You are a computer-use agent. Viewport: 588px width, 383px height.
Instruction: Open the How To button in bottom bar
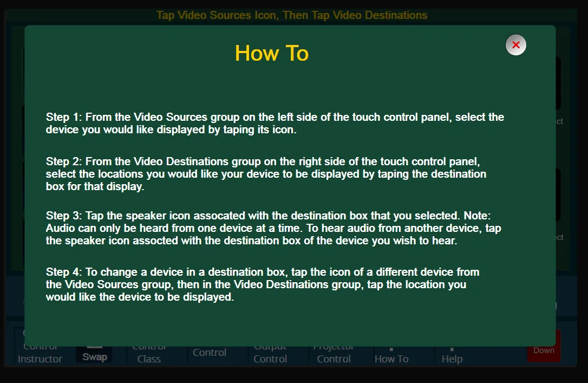(x=391, y=354)
